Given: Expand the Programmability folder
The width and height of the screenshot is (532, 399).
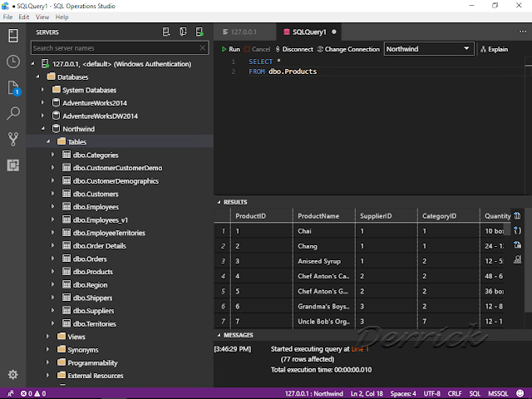Looking at the screenshot, I should pos(48,362).
